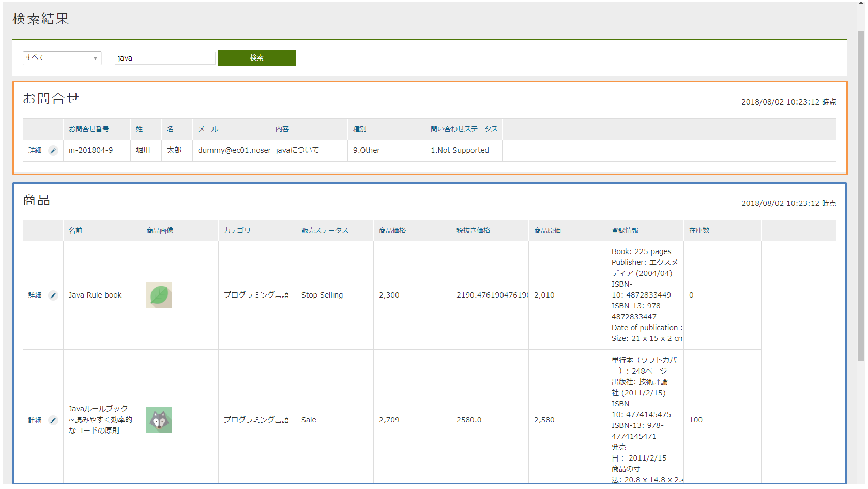Screen dimensions: 868x489
Task: Click the timestamp in the 商品 section
Action: coord(789,203)
